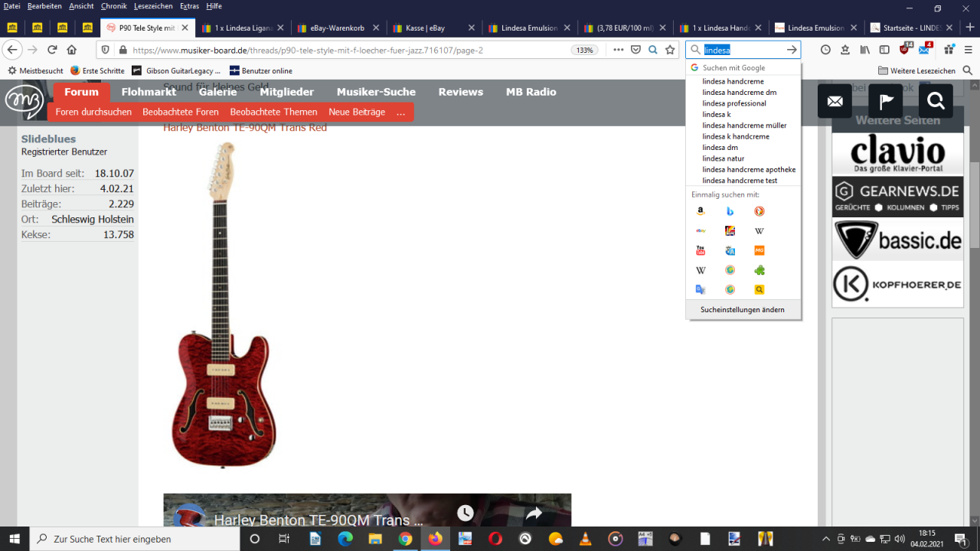Image resolution: width=980 pixels, height=551 pixels.
Task: Open Harley Benton TE-90QM Trans Red link
Action: (x=245, y=127)
